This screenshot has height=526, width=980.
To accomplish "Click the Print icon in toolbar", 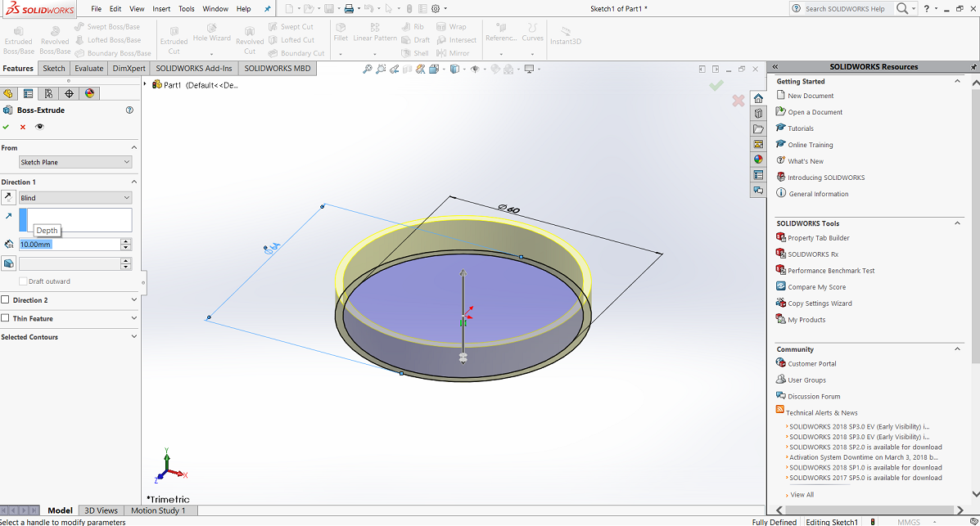I will (349, 9).
